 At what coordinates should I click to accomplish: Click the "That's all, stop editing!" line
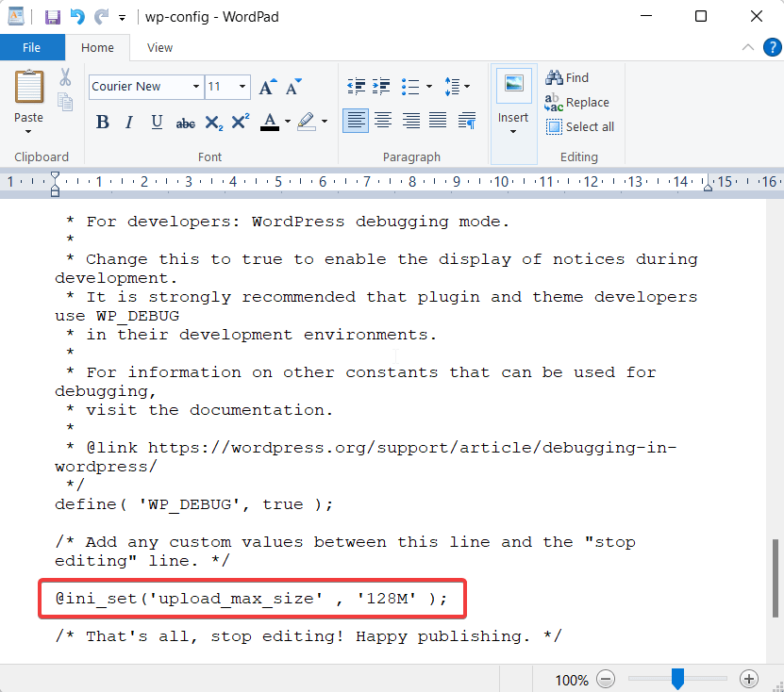309,636
